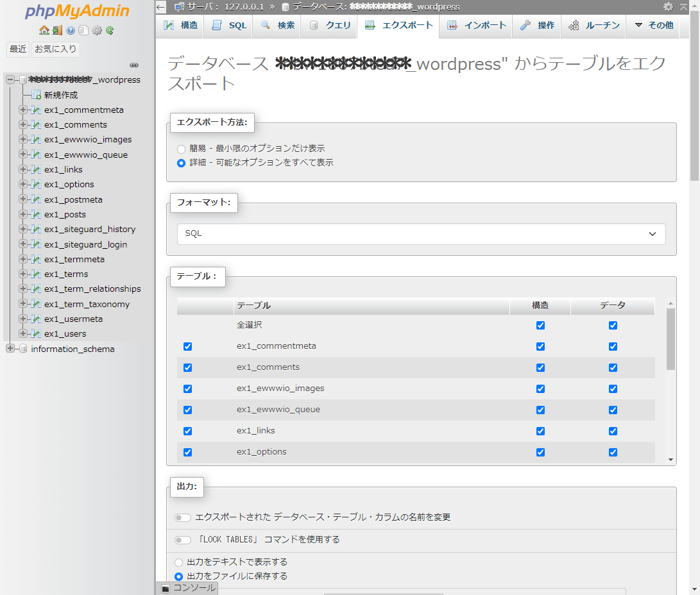Click the navigation panel settings gear icon
700x595 pixels.
point(97,30)
